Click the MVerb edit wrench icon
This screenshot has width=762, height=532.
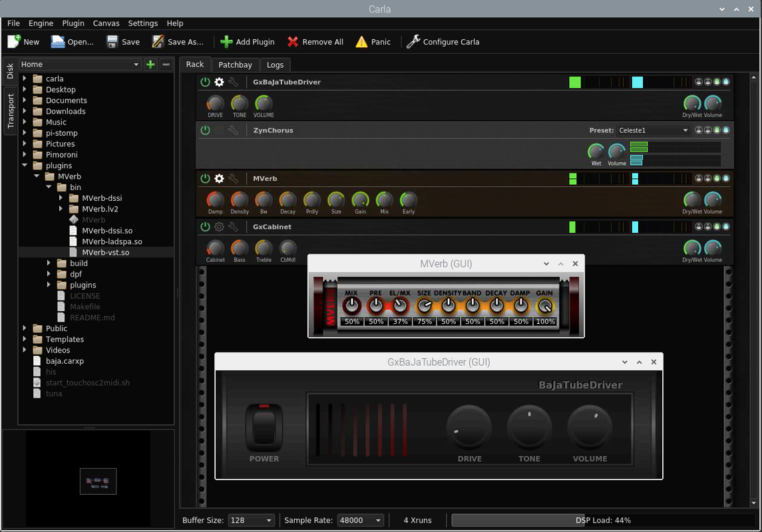(x=234, y=179)
